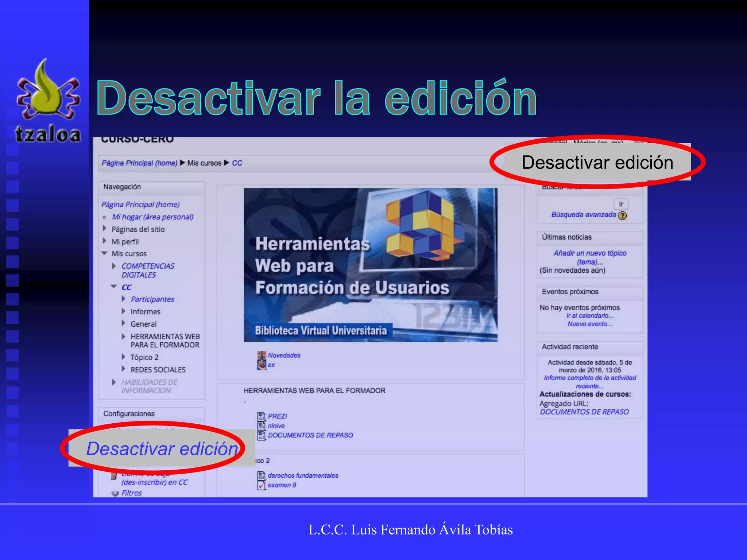Open the PREZI resource link

coord(278,416)
